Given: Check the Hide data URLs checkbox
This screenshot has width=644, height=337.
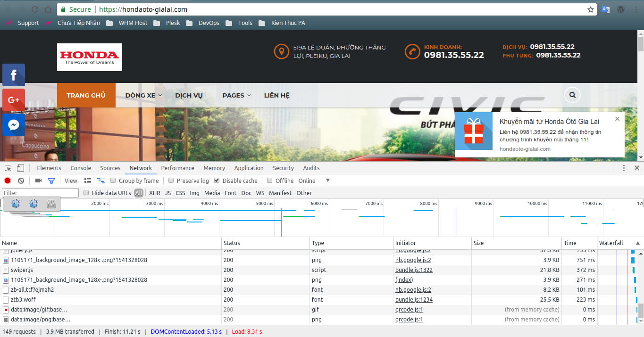Looking at the screenshot, I should [x=86, y=193].
